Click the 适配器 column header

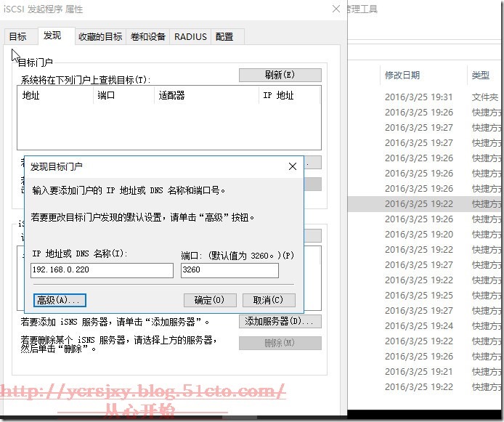[x=206, y=95]
